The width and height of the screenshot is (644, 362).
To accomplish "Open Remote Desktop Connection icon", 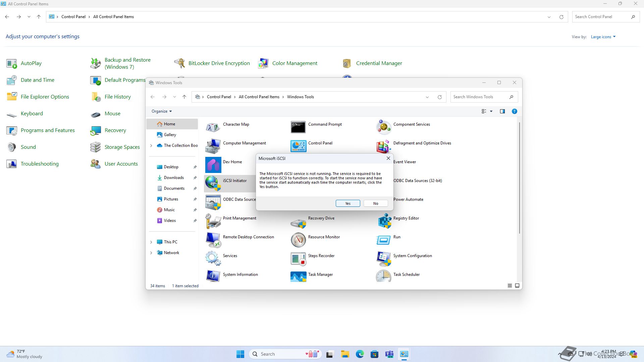I will 213,240.
